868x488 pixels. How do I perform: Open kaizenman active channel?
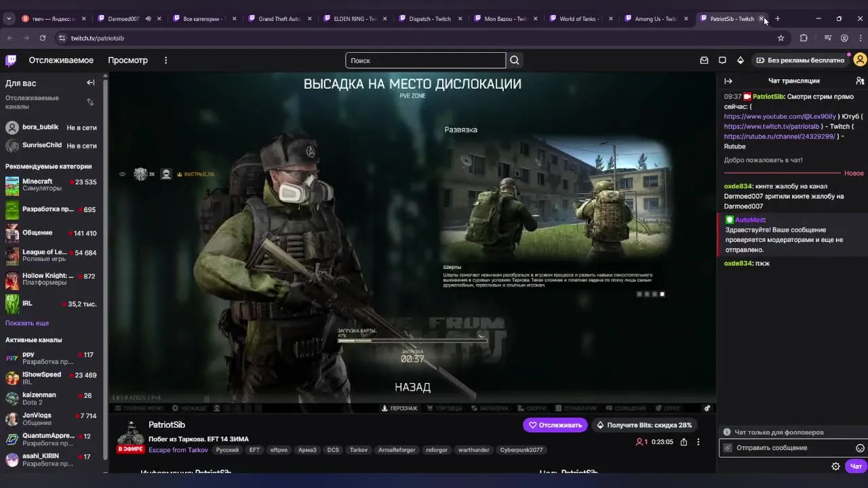tap(51, 399)
